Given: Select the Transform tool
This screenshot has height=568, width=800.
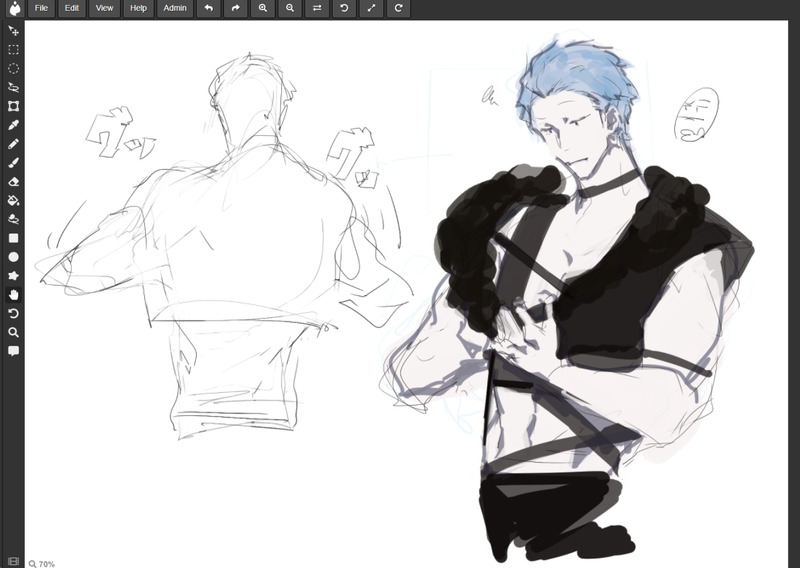Looking at the screenshot, I should pyautogui.click(x=14, y=106).
